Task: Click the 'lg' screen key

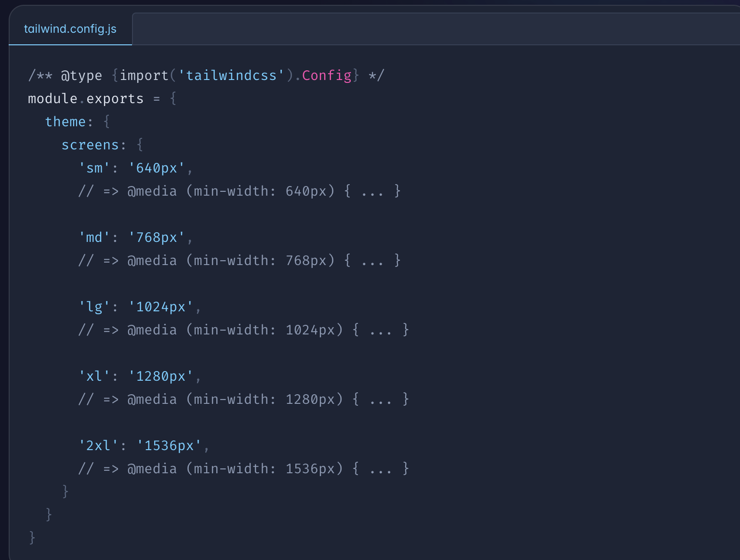Action: point(94,307)
